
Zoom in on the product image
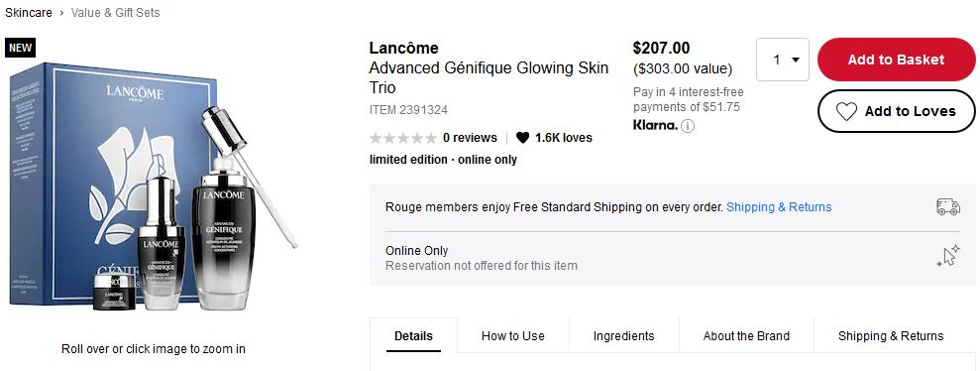coord(154,185)
